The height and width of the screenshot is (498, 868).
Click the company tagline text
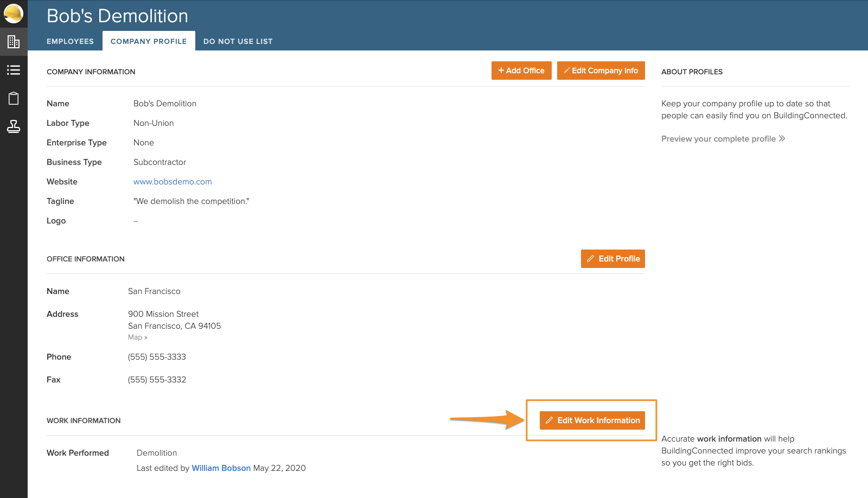(191, 201)
